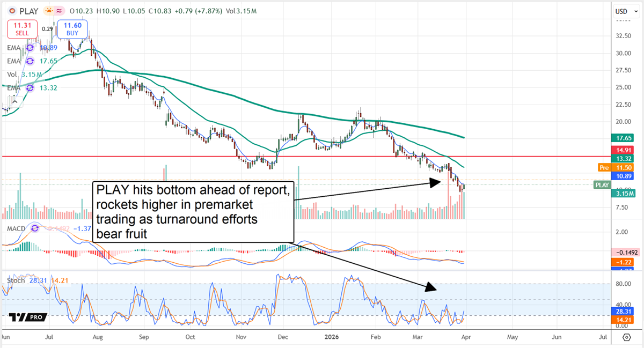Open the USD currency selector
This screenshot has width=644, height=348.
626,11
